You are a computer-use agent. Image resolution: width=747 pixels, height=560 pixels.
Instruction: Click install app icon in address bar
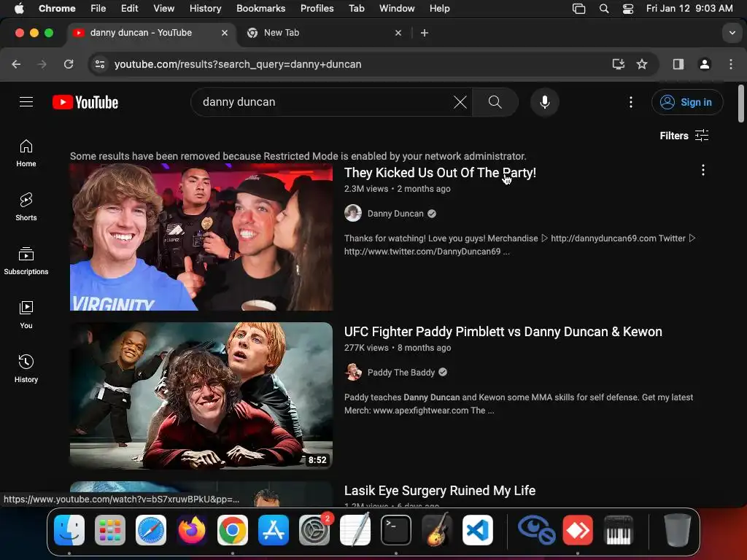pyautogui.click(x=618, y=64)
